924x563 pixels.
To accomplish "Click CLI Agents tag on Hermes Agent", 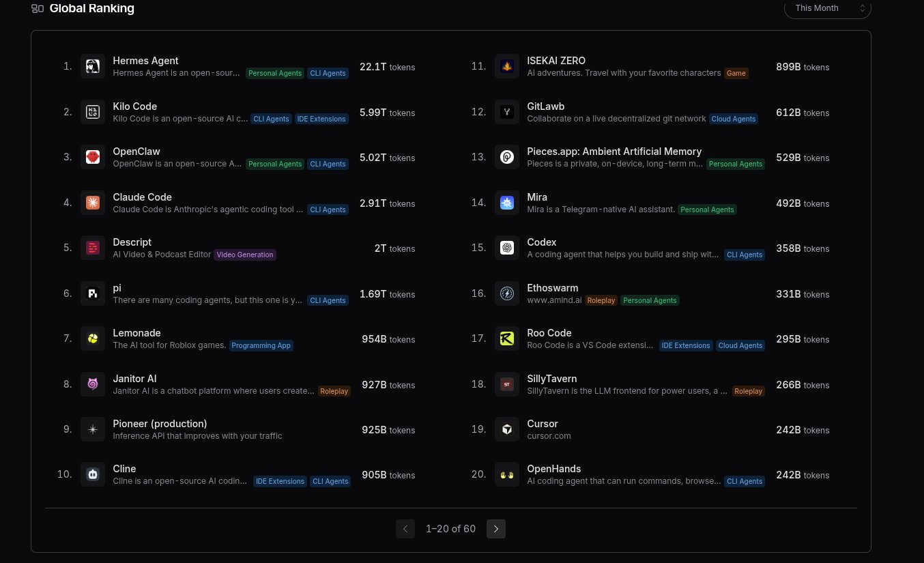I will pyautogui.click(x=328, y=73).
